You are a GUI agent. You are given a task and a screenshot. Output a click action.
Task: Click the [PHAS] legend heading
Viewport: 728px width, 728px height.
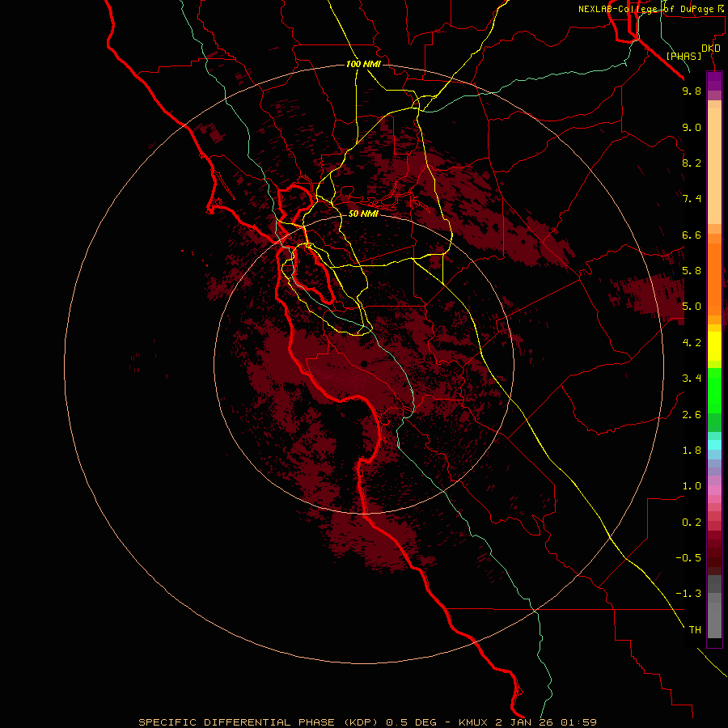tap(684, 56)
